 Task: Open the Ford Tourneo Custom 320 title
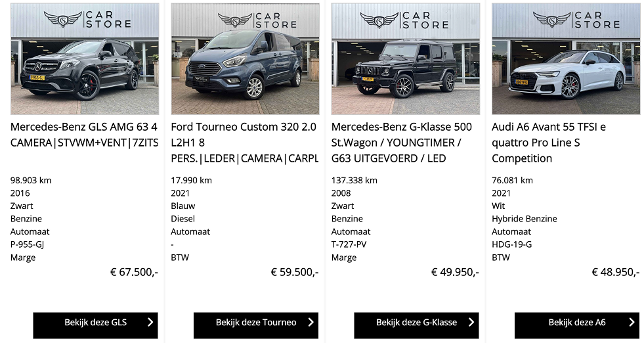click(244, 143)
